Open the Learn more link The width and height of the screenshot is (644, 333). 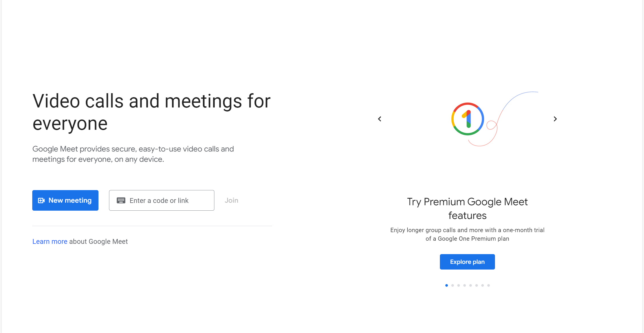point(50,242)
